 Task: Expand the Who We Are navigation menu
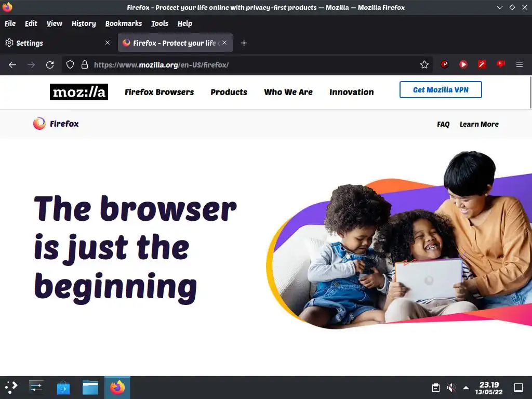point(288,92)
